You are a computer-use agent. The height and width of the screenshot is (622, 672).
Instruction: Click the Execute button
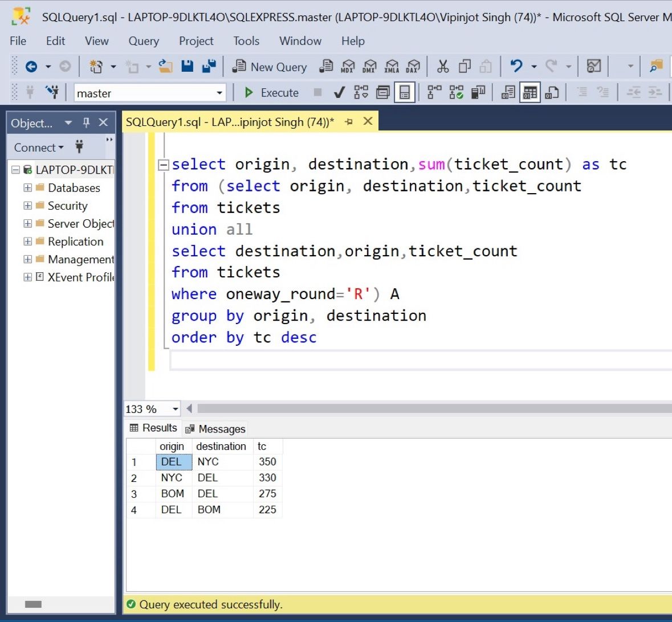272,93
